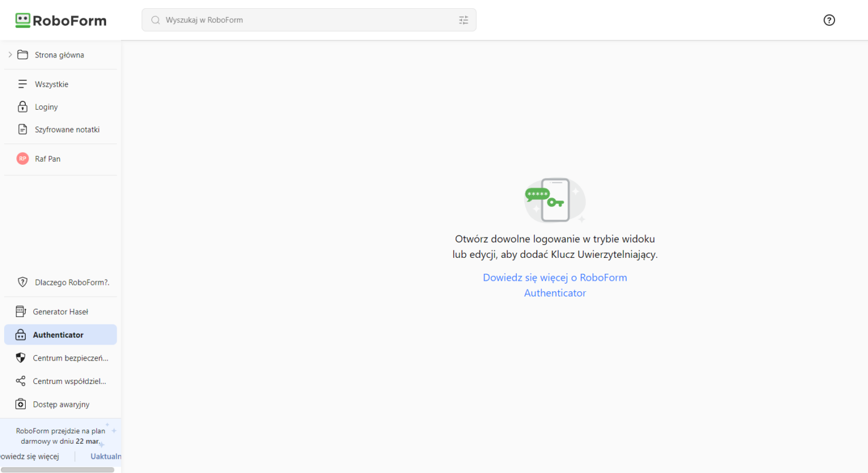Open the help question mark icon
The width and height of the screenshot is (868, 473).
[829, 20]
